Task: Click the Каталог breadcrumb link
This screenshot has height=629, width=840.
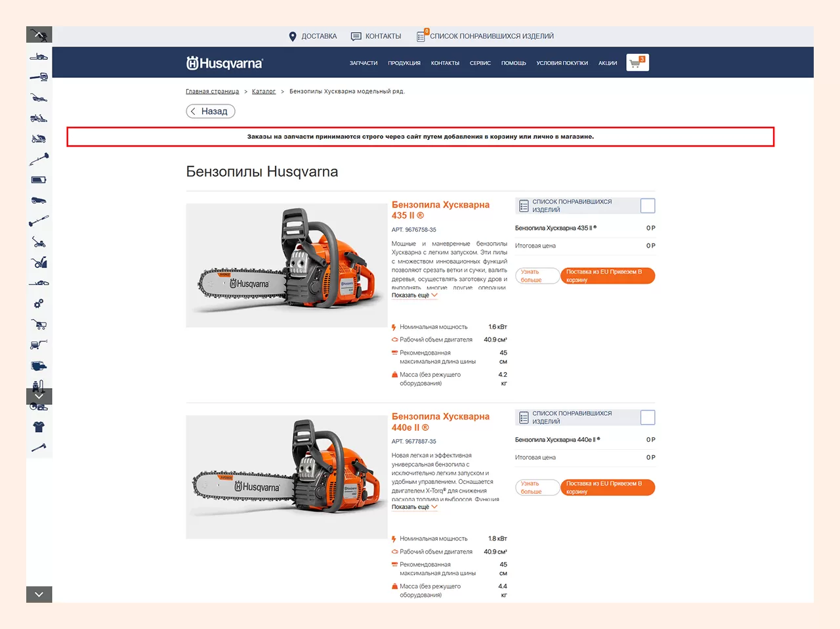Action: pyautogui.click(x=263, y=91)
